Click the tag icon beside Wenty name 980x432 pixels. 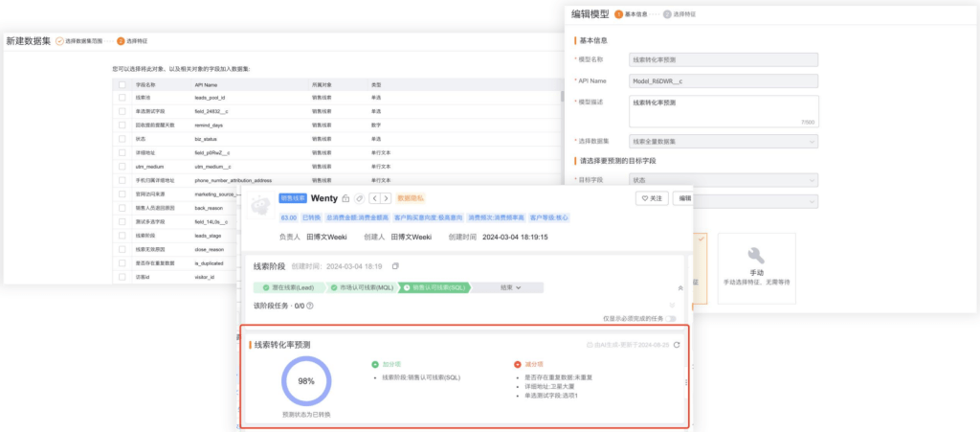tap(359, 198)
